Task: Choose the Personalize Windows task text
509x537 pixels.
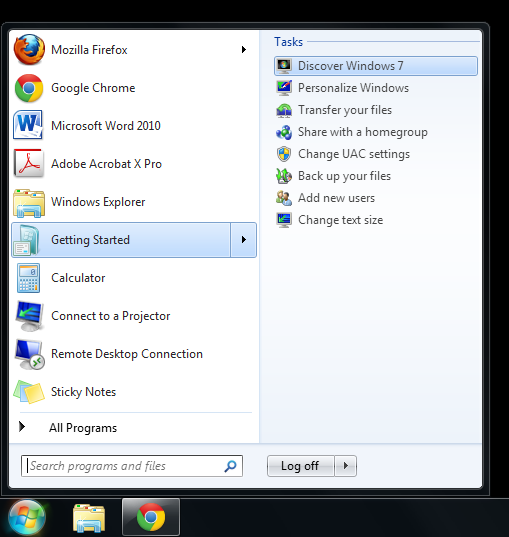Action: (353, 88)
